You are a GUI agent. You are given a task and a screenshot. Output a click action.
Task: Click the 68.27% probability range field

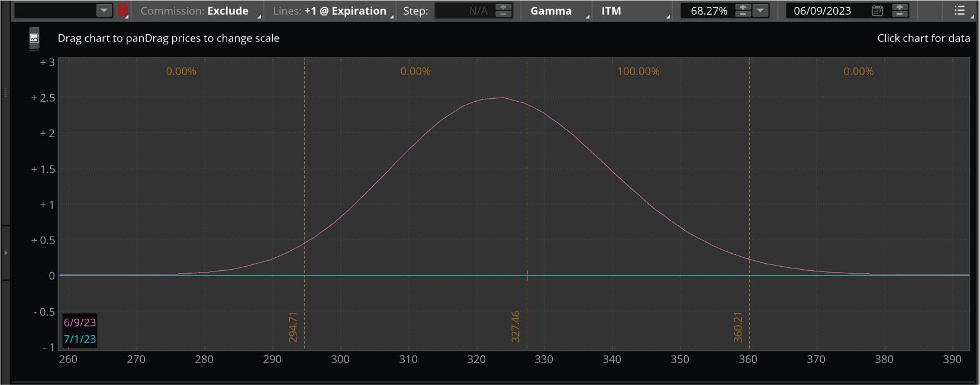[x=708, y=11]
